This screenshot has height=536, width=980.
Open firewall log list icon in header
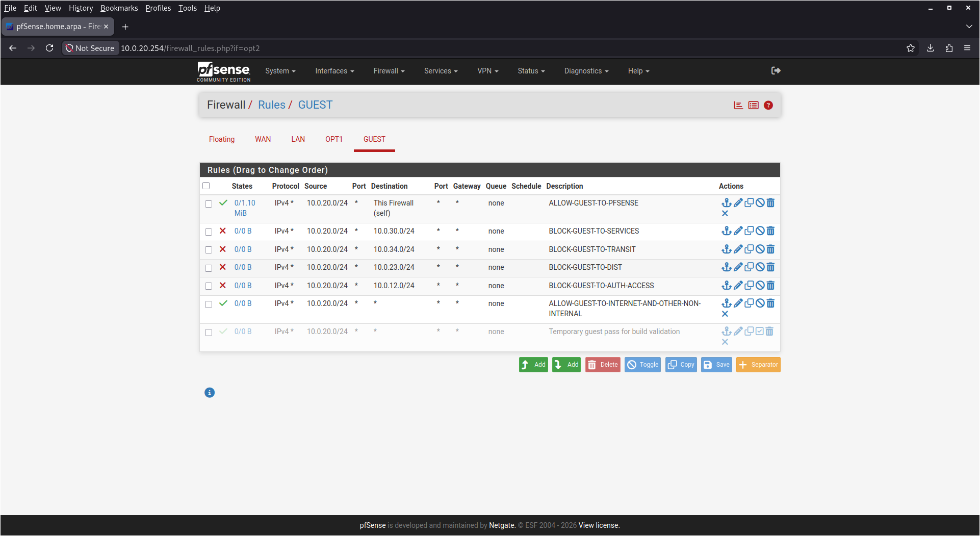click(x=753, y=105)
